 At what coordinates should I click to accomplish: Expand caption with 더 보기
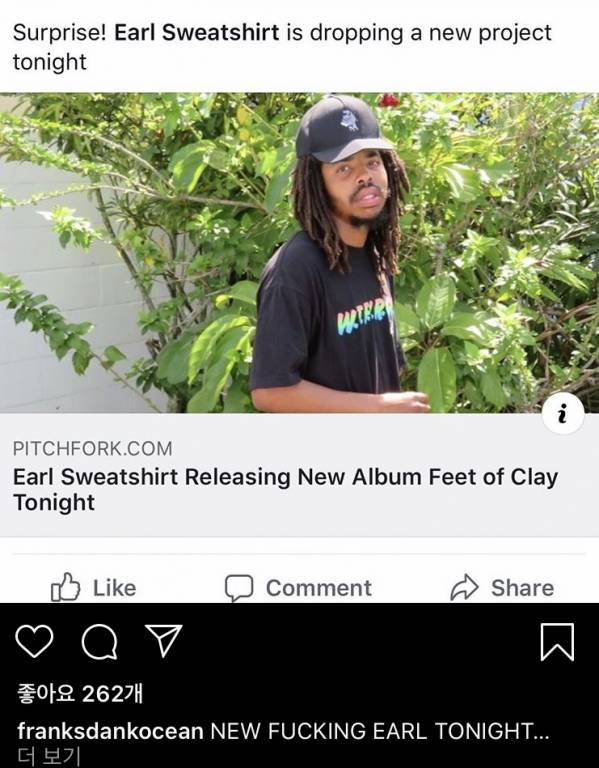48,756
